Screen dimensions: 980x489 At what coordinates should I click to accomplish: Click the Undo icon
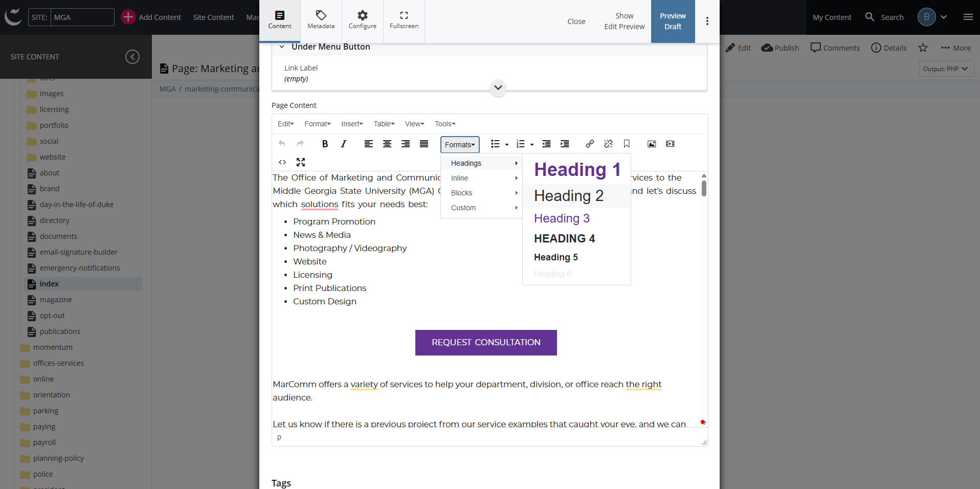[x=282, y=144]
